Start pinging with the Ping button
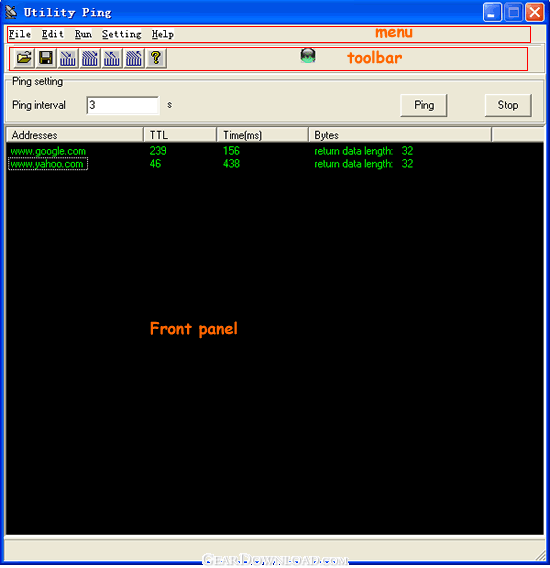550x568 pixels. click(x=424, y=105)
